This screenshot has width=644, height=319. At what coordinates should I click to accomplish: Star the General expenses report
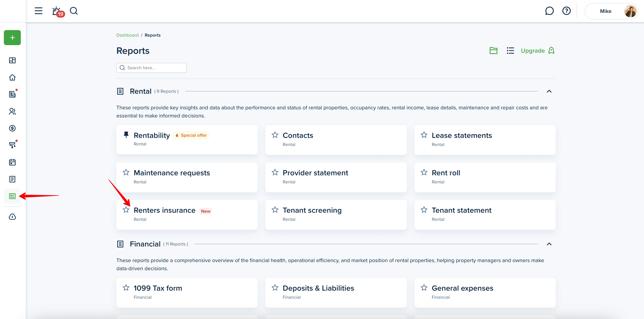tap(424, 288)
